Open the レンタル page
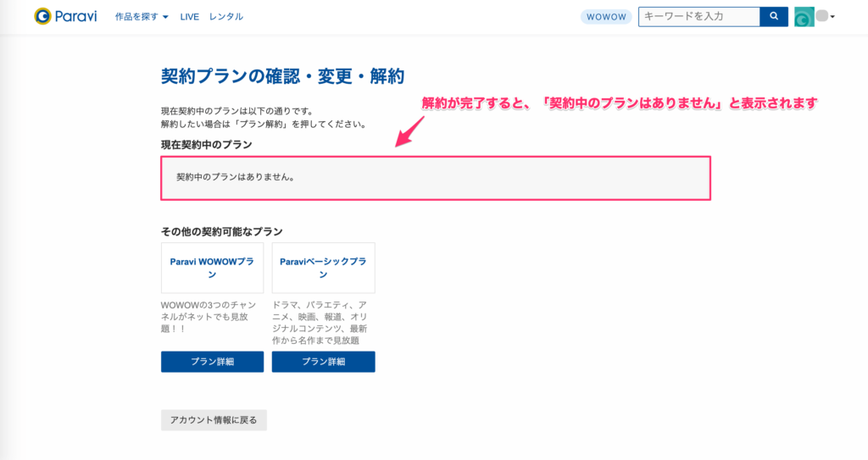Image resolution: width=868 pixels, height=460 pixels. (225, 17)
